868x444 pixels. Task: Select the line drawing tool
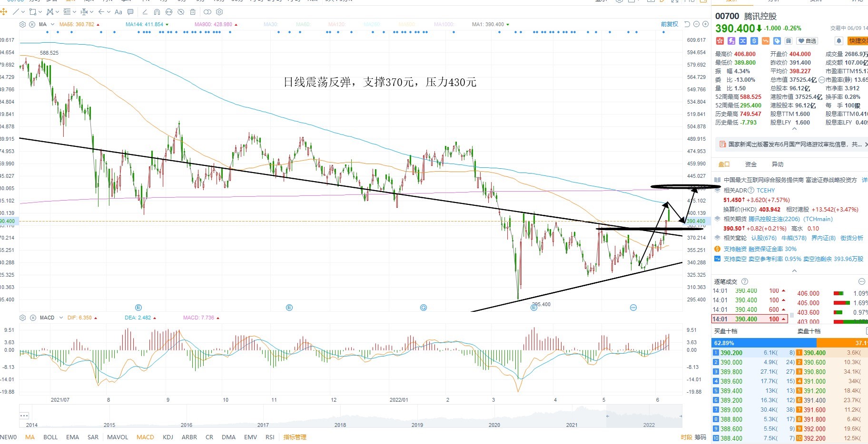click(16, 11)
